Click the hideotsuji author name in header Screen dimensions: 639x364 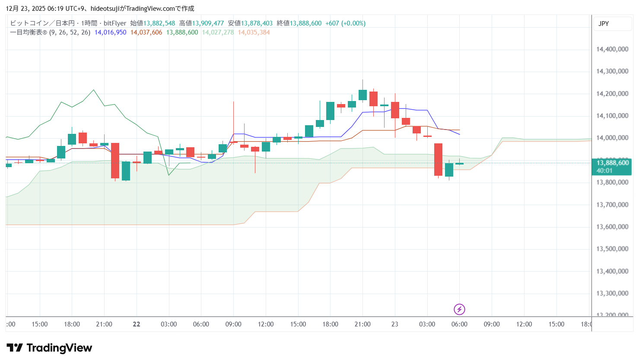click(x=105, y=9)
